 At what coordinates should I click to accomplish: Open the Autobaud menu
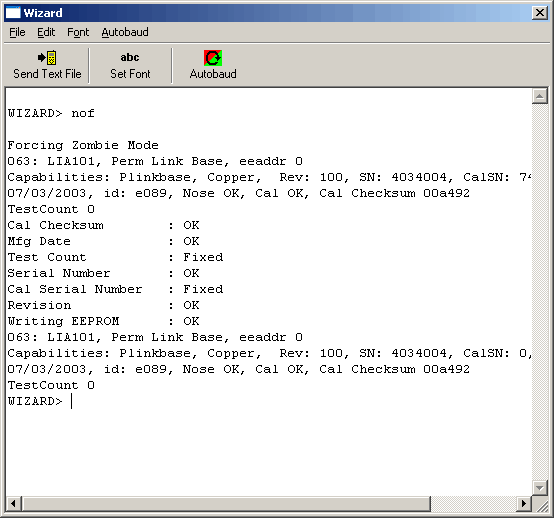click(x=125, y=32)
